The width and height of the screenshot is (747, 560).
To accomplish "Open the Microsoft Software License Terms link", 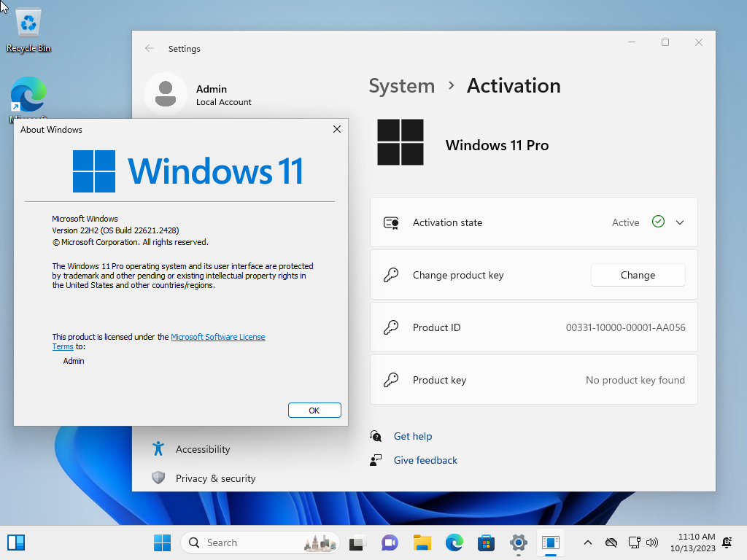I will 218,337.
